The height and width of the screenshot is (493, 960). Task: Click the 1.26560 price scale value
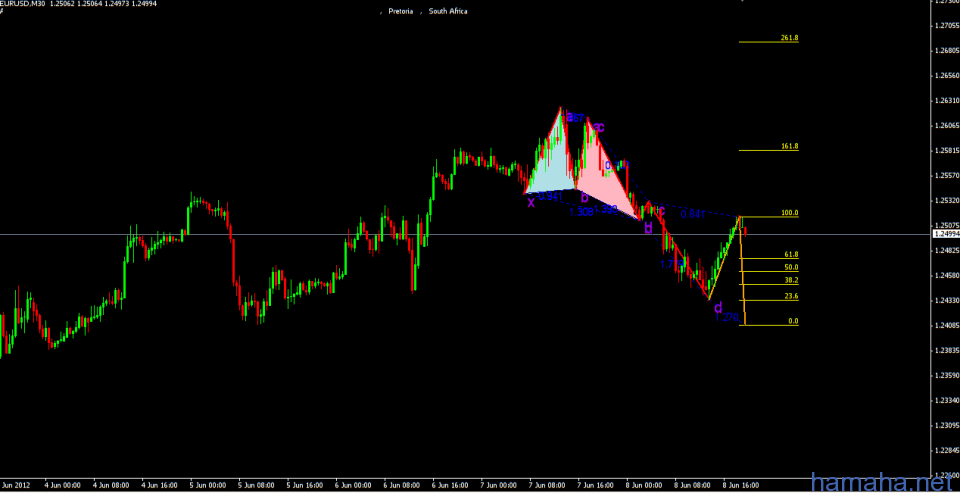[947, 75]
